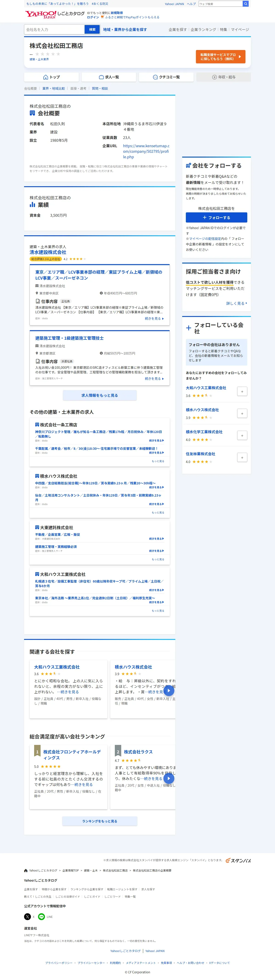Open the クチコミ一覧 tab
Screen dimensions: 275x980
click(166, 77)
